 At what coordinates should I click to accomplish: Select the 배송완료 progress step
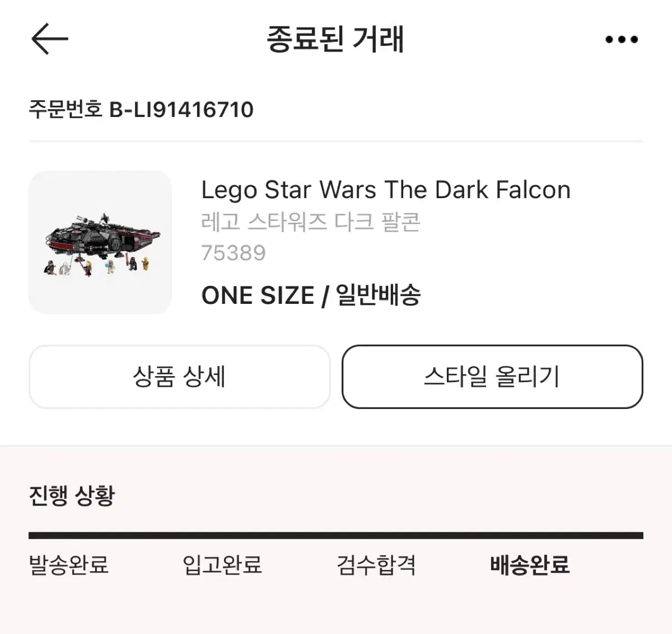530,565
